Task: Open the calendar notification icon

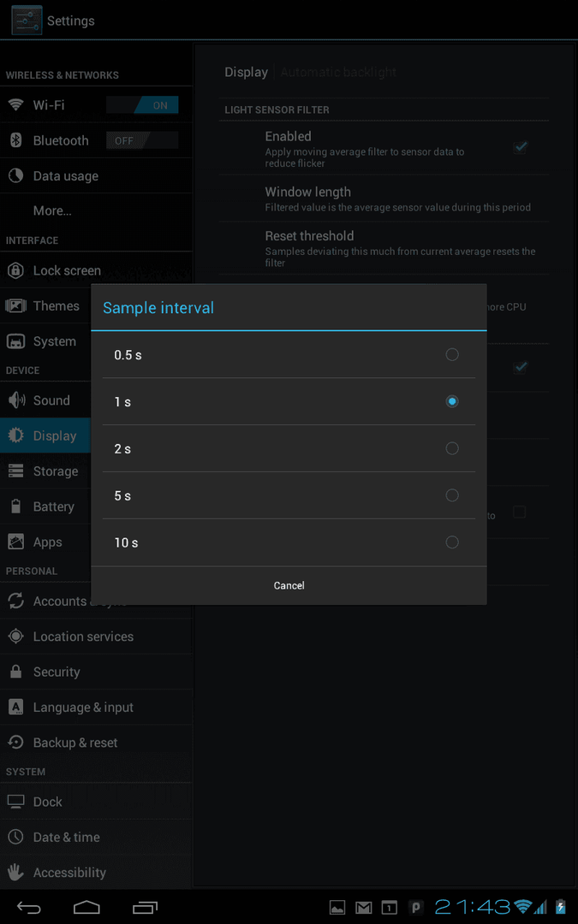Action: coord(390,907)
